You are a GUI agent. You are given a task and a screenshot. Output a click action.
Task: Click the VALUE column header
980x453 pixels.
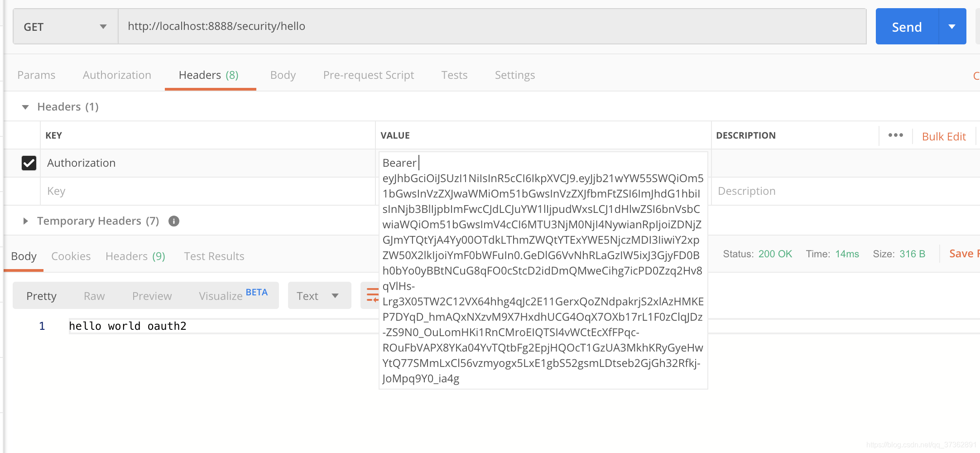click(x=395, y=135)
